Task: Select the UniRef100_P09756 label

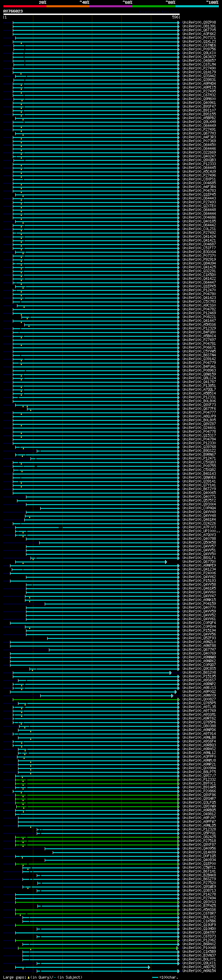Action: coord(199,49)
